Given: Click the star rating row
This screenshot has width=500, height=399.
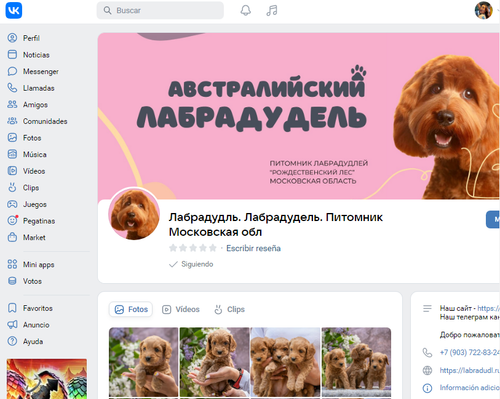Looking at the screenshot, I should point(193,248).
